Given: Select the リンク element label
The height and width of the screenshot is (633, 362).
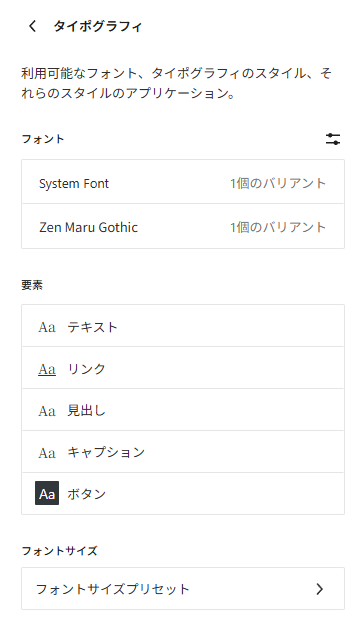Looking at the screenshot, I should 86,369.
